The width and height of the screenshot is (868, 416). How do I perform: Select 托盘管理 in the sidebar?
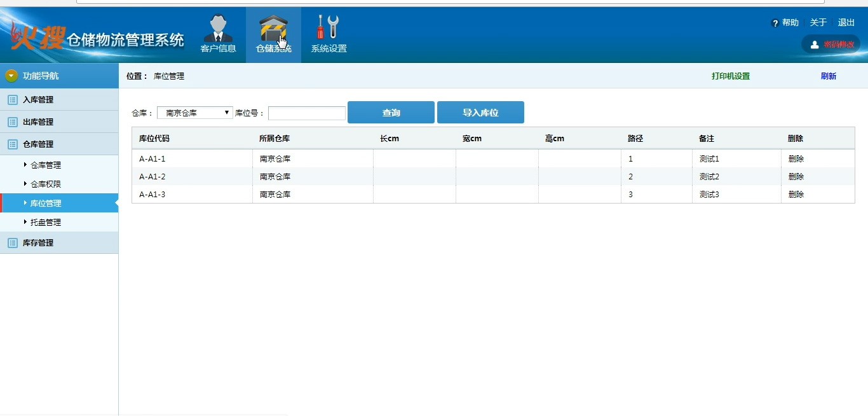(x=46, y=223)
